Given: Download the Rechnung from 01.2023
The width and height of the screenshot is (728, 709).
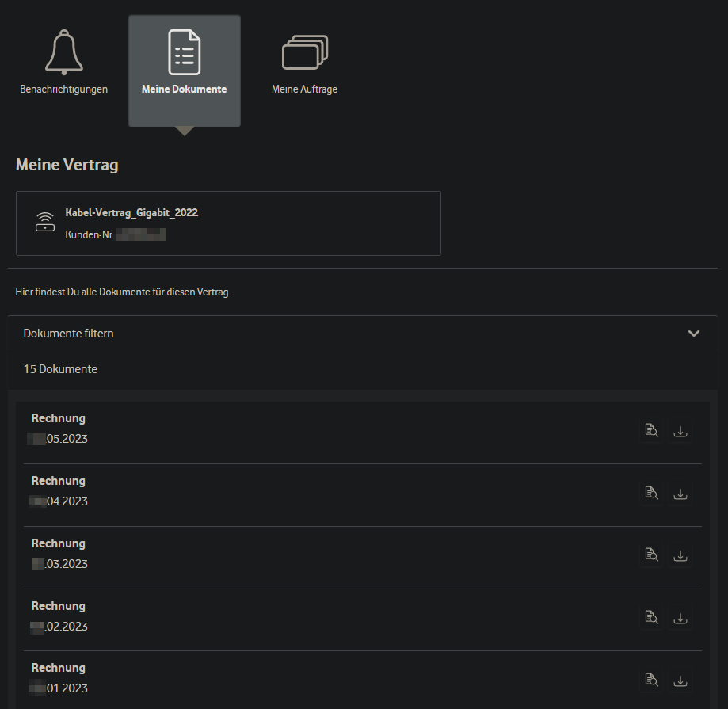Looking at the screenshot, I should pyautogui.click(x=680, y=680).
